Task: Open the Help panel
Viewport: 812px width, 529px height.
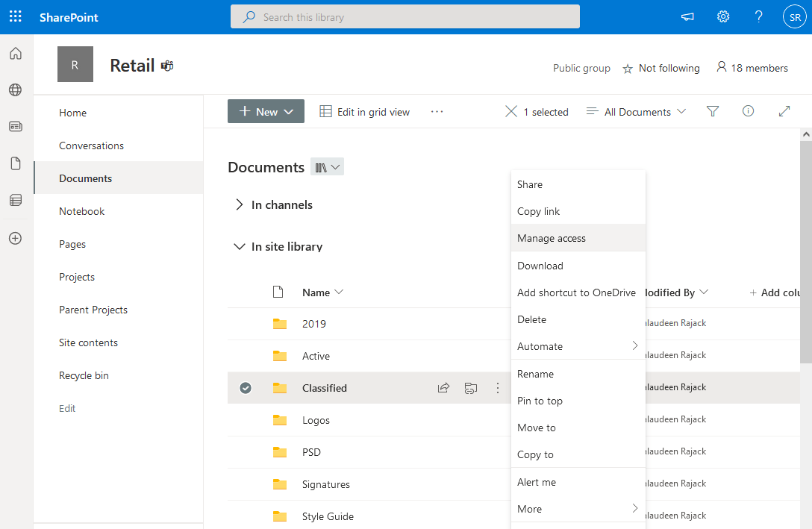Action: [758, 16]
